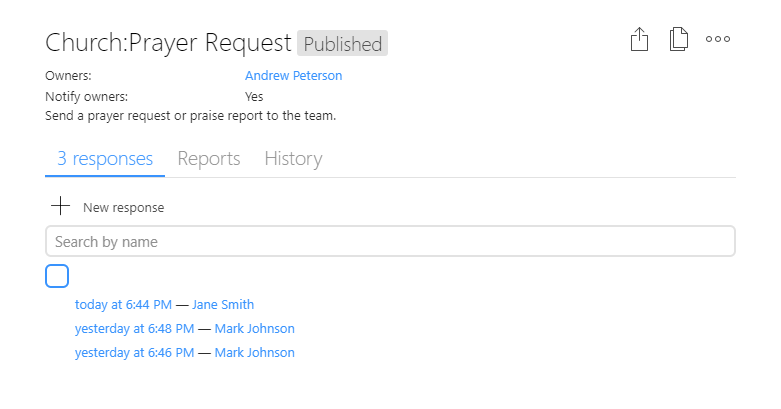This screenshot has width=781, height=409.
Task: Open the History tab
Action: coord(293,158)
